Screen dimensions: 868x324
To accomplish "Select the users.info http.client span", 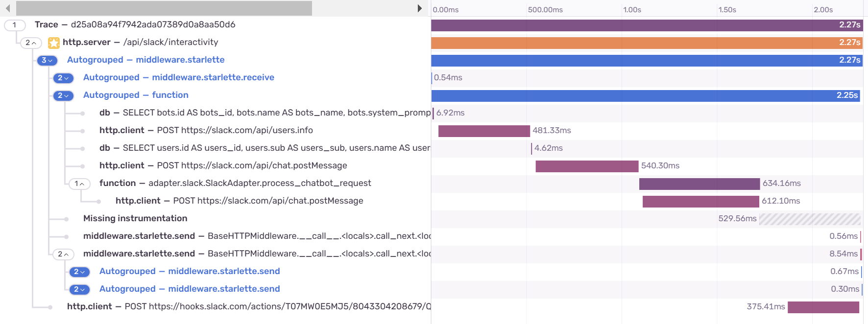I will pos(206,130).
